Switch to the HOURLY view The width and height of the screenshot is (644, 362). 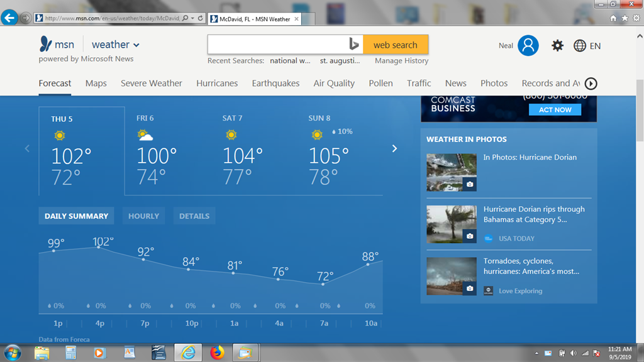pos(144,216)
